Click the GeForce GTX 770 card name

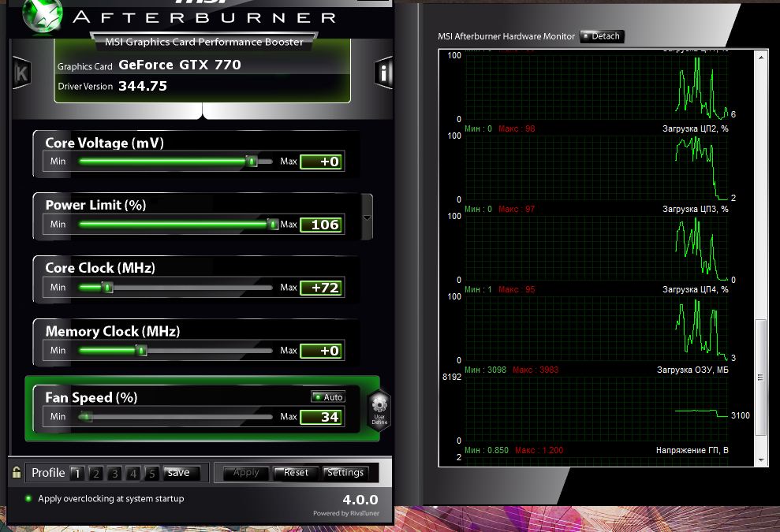[180, 65]
